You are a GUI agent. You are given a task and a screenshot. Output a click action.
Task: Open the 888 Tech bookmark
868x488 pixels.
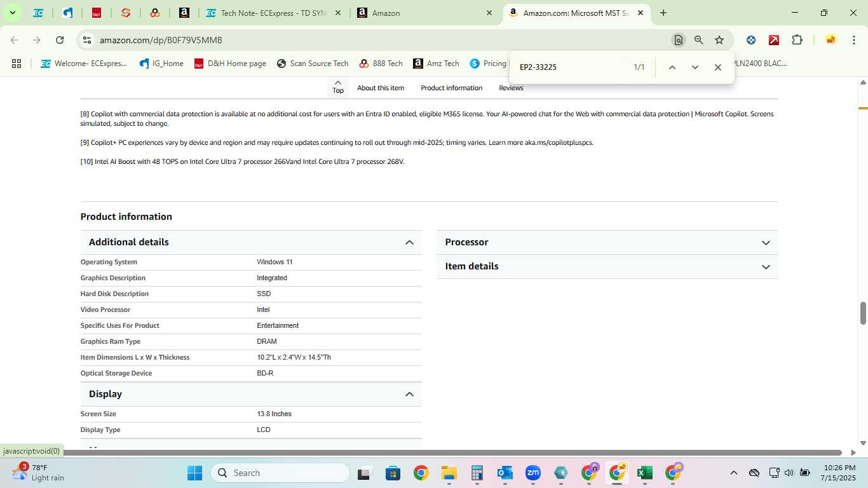tap(381, 64)
